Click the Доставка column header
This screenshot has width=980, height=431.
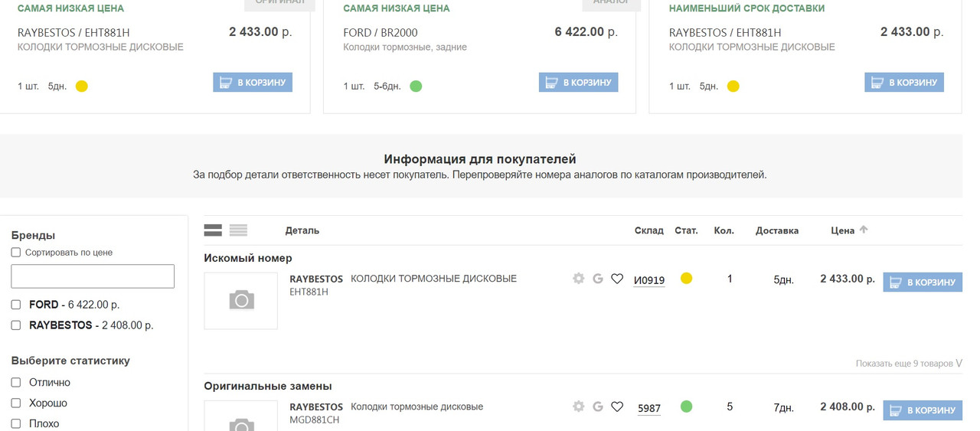777,230
